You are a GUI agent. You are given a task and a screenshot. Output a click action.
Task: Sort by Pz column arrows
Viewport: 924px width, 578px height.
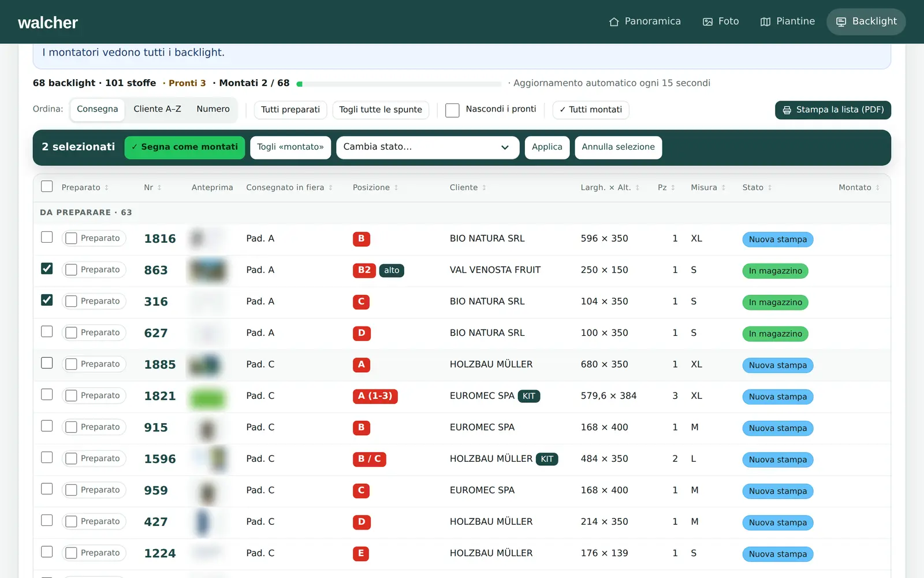[673, 188]
